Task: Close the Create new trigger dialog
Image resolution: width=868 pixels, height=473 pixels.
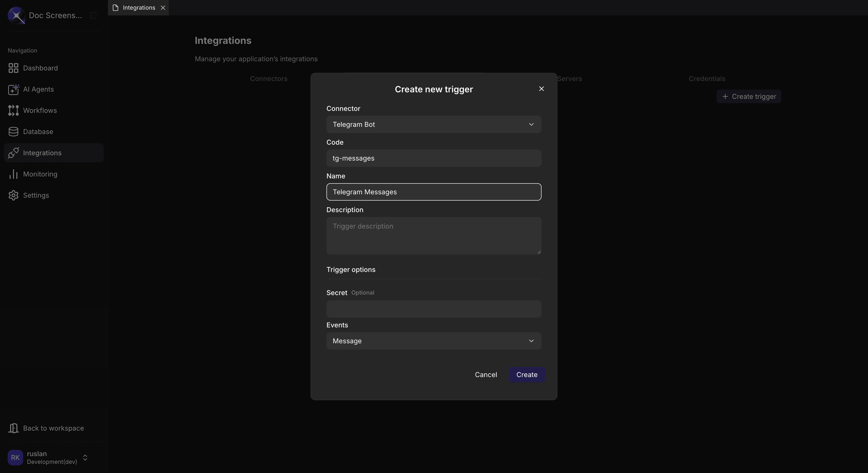Action: [x=541, y=89]
